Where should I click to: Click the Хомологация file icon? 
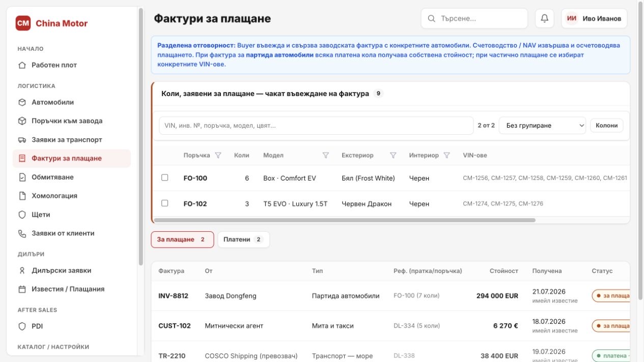[22, 196]
